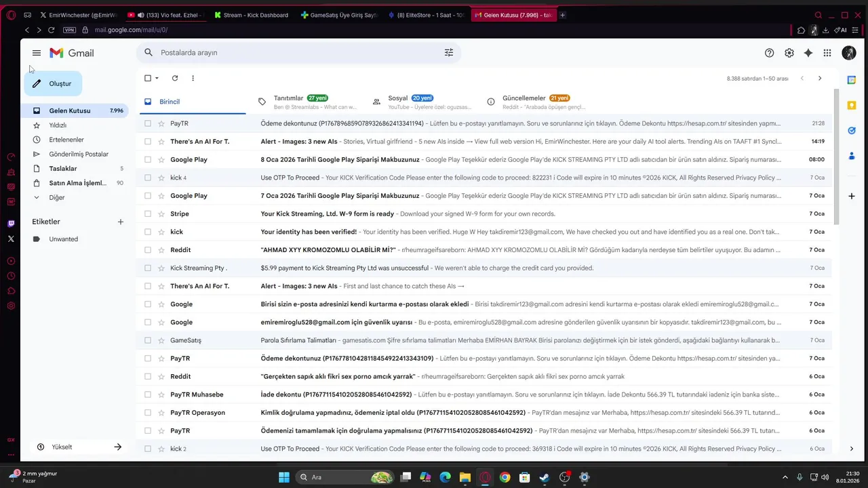This screenshot has height=488, width=868.
Task: Open Gelen Kutusu folder
Action: click(75, 110)
